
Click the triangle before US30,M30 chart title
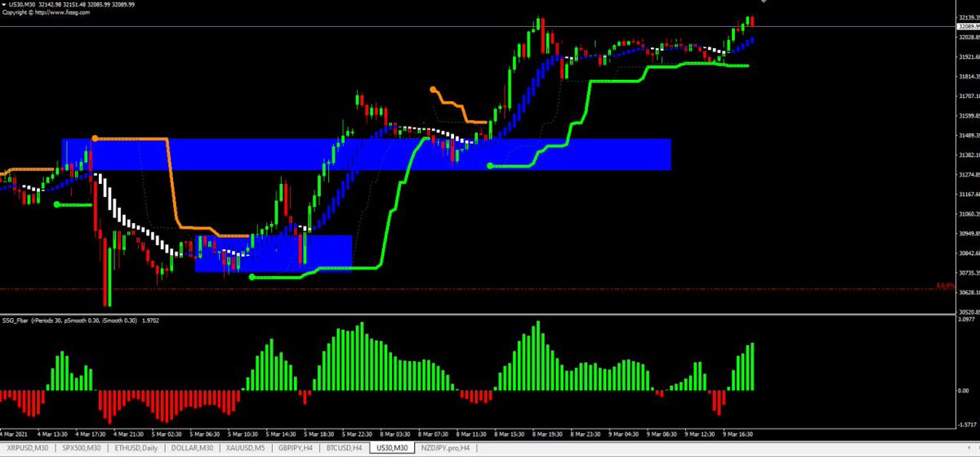tap(3, 5)
